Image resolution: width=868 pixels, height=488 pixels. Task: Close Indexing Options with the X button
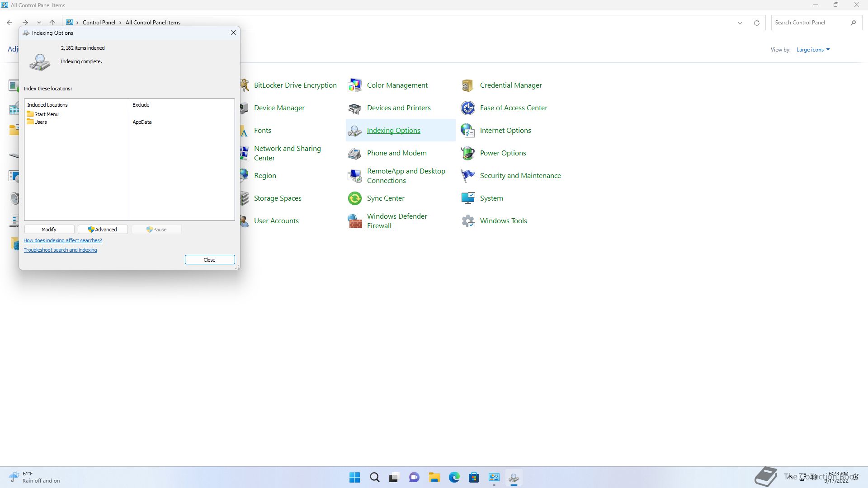[x=233, y=33]
